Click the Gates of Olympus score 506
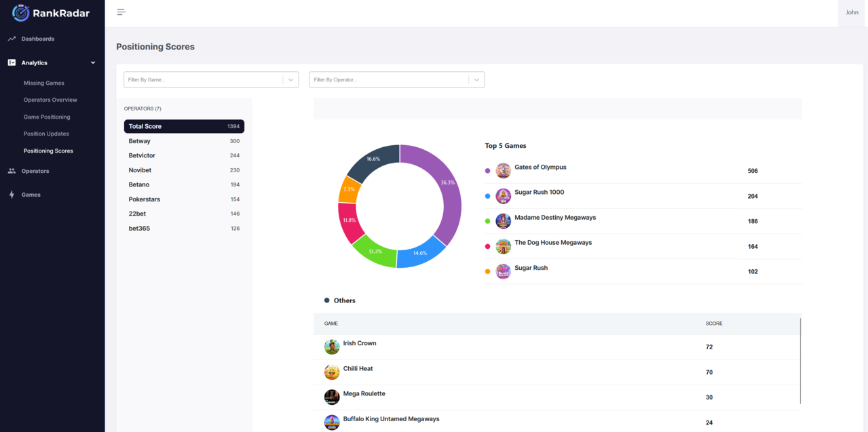This screenshot has height=432, width=868. tap(753, 171)
